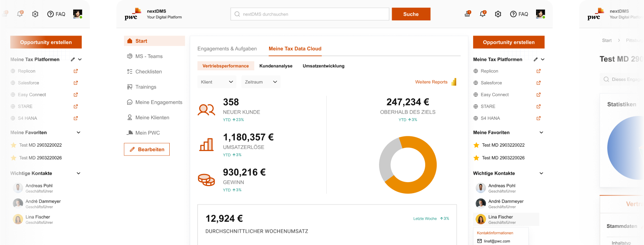Viewport: 644px width, 245px height.
Task: Click Andreas Pohl's avatar in right sidebar
Action: click(481, 188)
